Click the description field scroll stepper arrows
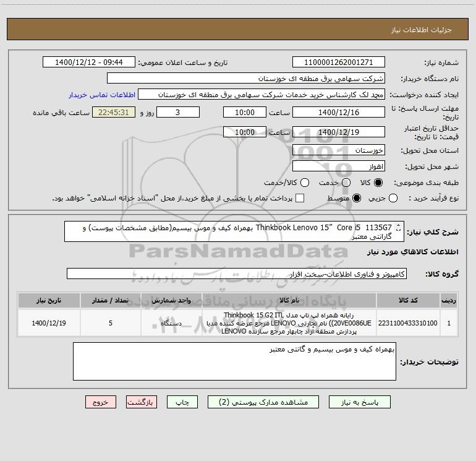This screenshot has width=476, height=461. (x=399, y=227)
